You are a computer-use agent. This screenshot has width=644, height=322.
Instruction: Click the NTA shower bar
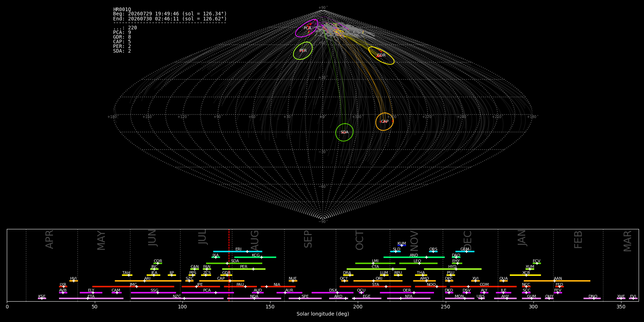pos(409,298)
